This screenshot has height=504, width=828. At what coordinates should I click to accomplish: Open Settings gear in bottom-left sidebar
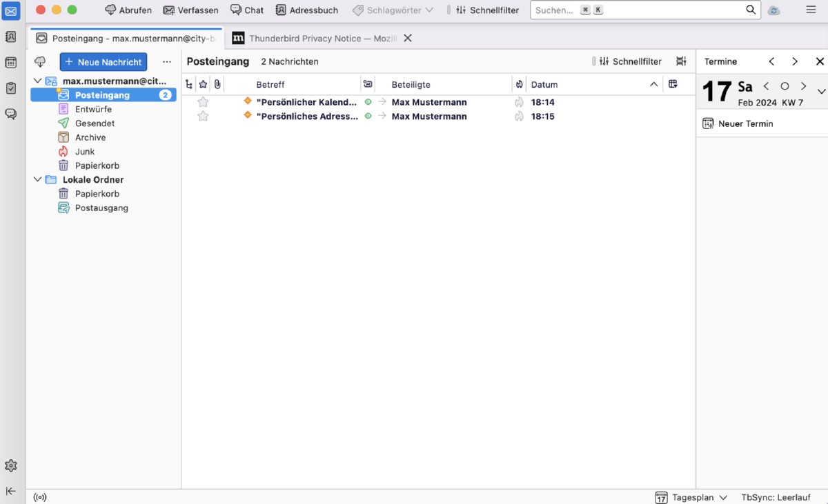(x=11, y=466)
